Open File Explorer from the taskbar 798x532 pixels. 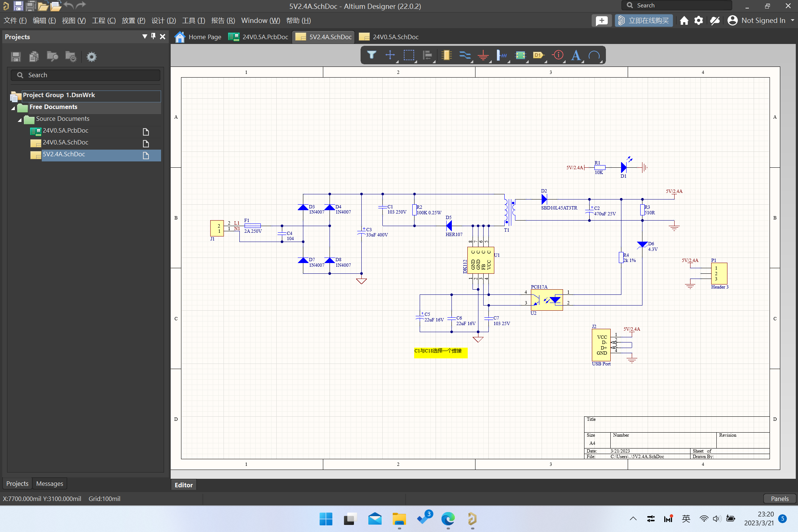399,519
